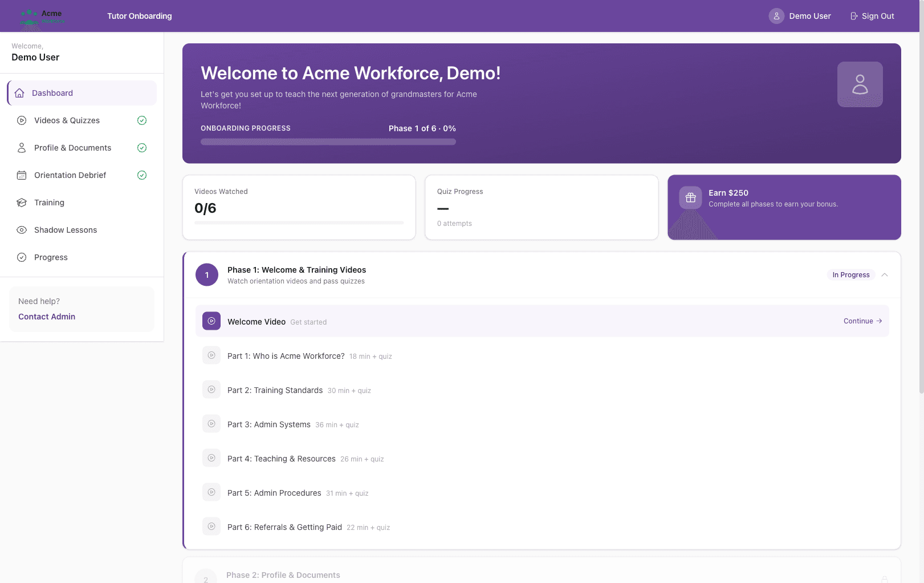Open the Contact Admin link
Screen dimensions: 924x583
[x=46, y=317]
